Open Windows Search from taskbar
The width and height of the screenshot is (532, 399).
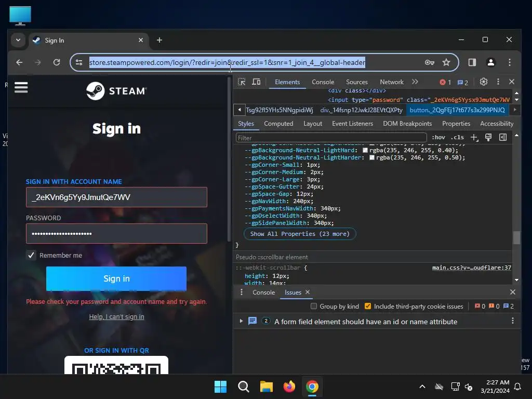(243, 387)
